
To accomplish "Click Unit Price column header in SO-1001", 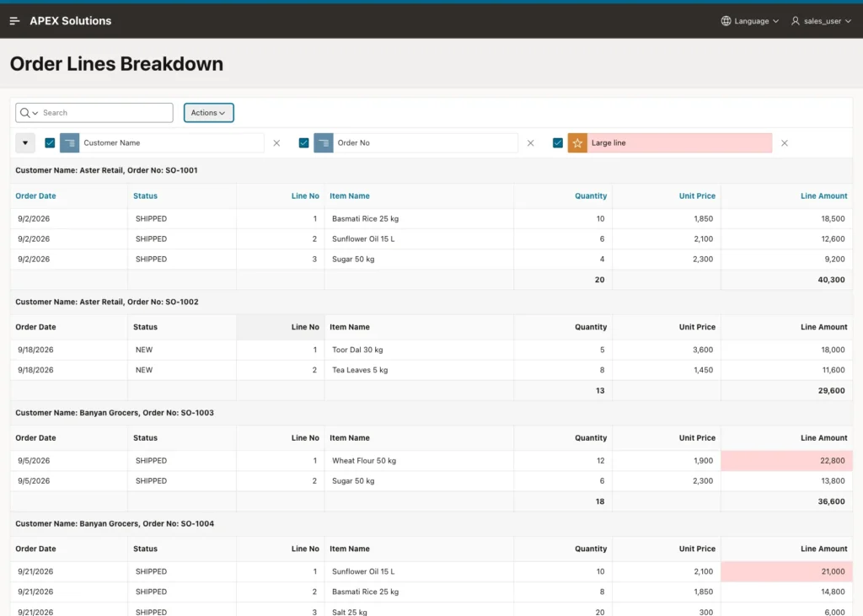I will click(697, 196).
